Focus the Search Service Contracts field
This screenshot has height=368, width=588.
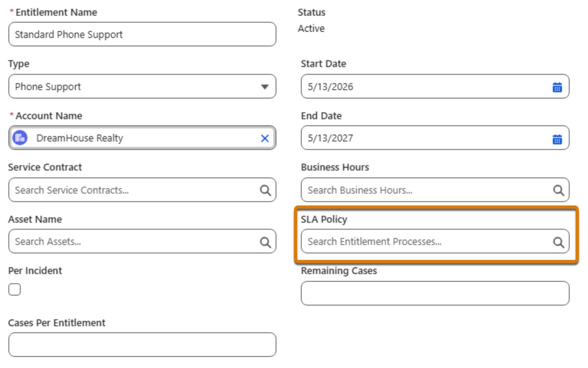pos(142,190)
